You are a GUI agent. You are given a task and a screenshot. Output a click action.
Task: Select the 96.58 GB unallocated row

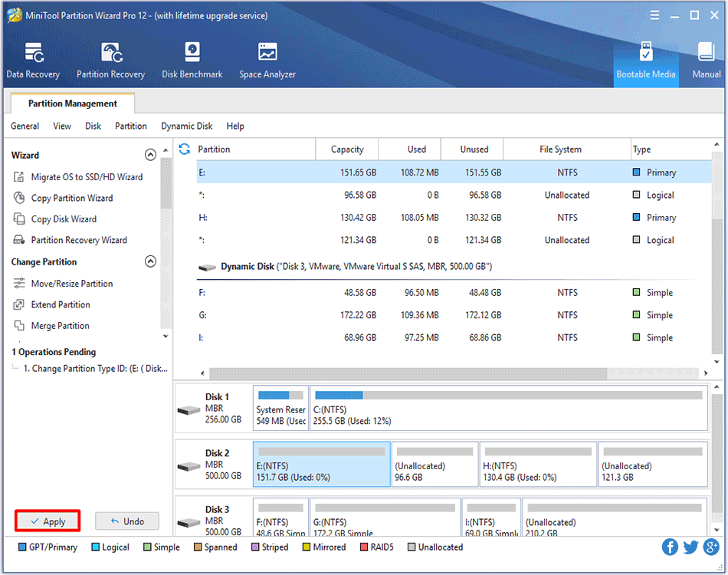[x=454, y=195]
